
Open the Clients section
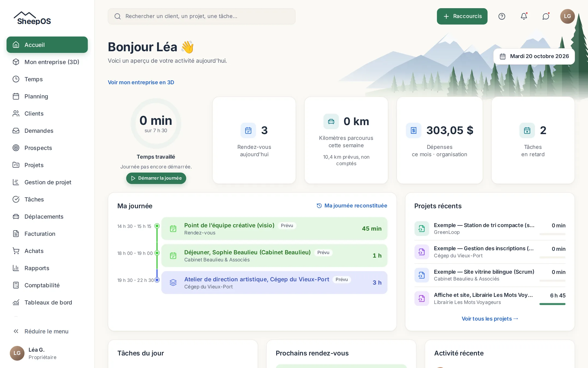(x=47, y=113)
